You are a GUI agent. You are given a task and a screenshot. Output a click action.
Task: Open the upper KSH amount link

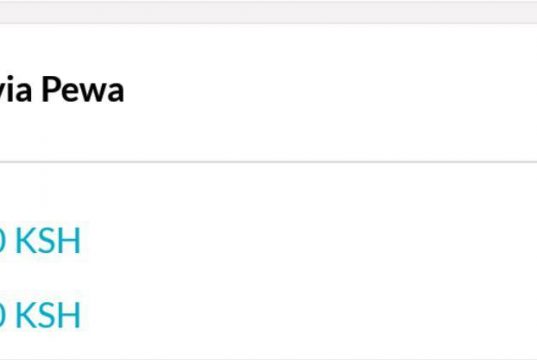40,241
